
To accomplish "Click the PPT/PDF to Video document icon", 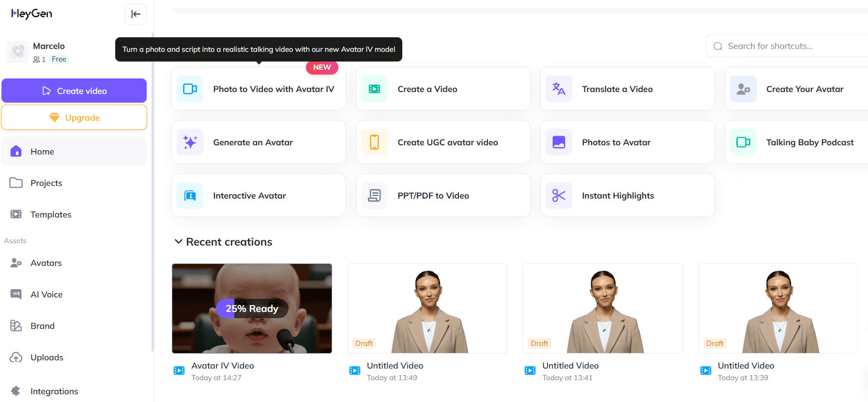I will point(374,196).
